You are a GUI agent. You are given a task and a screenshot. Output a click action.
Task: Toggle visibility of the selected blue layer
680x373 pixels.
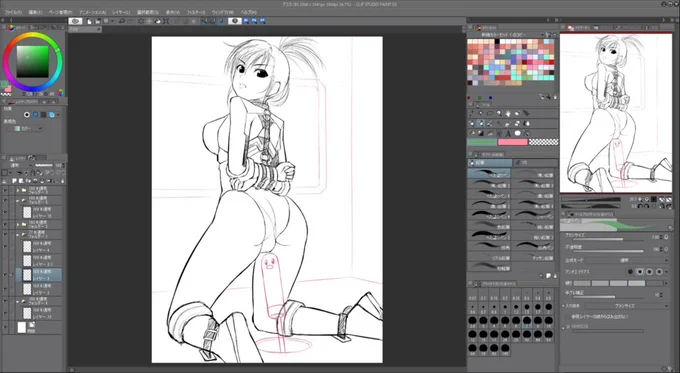pyautogui.click(x=5, y=275)
